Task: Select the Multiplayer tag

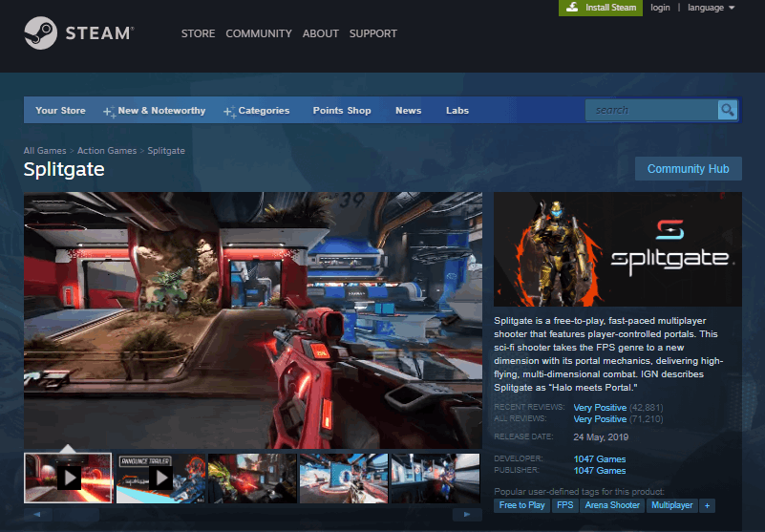Action: point(671,505)
